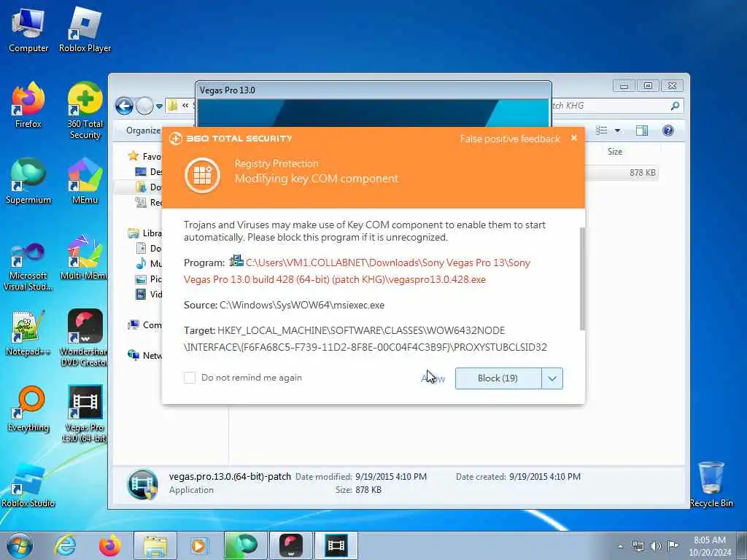Image resolution: width=747 pixels, height=560 pixels.
Task: Close the 360 Total Security alert
Action: tap(574, 138)
